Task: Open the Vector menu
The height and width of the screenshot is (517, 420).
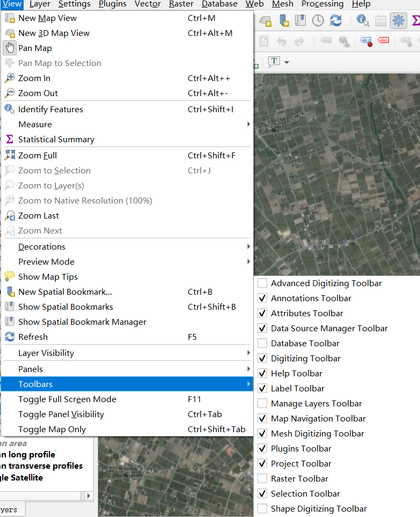Action: (148, 4)
